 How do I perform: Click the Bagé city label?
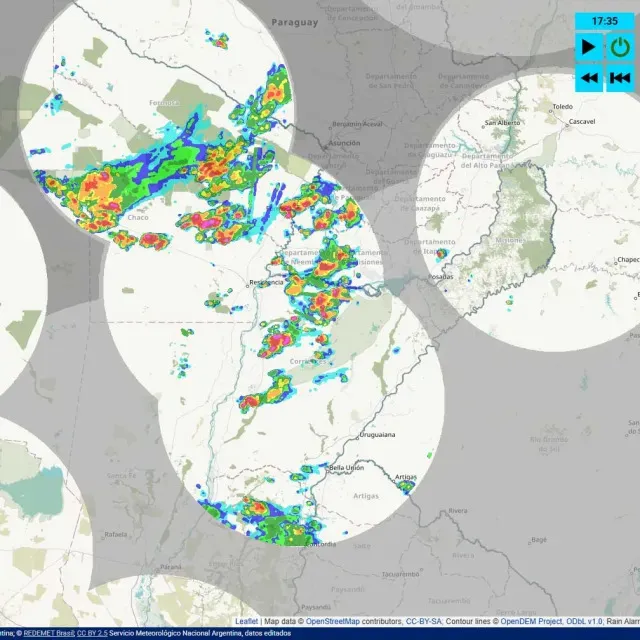click(x=539, y=540)
